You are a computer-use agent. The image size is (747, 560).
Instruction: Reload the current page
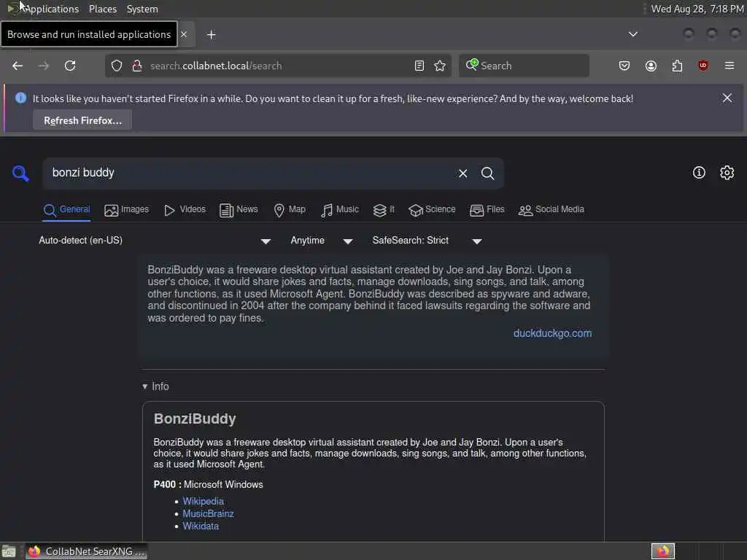click(70, 66)
